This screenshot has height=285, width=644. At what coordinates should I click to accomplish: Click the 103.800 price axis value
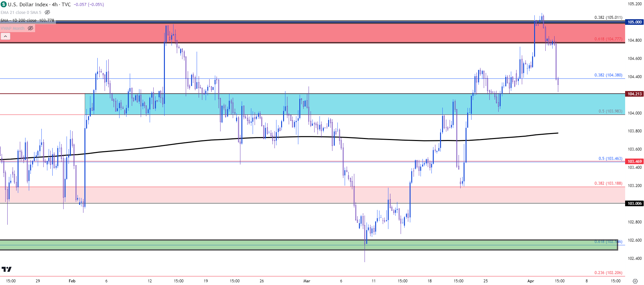tap(635, 131)
